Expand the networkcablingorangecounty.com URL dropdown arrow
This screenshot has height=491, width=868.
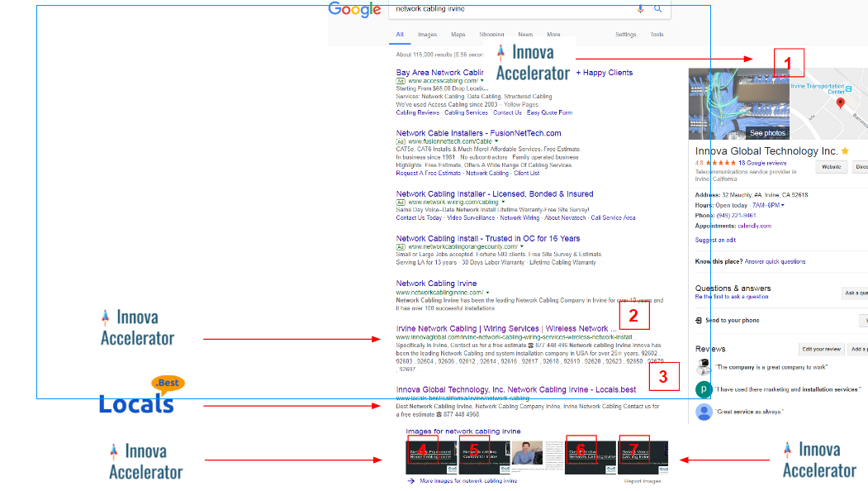(522, 246)
